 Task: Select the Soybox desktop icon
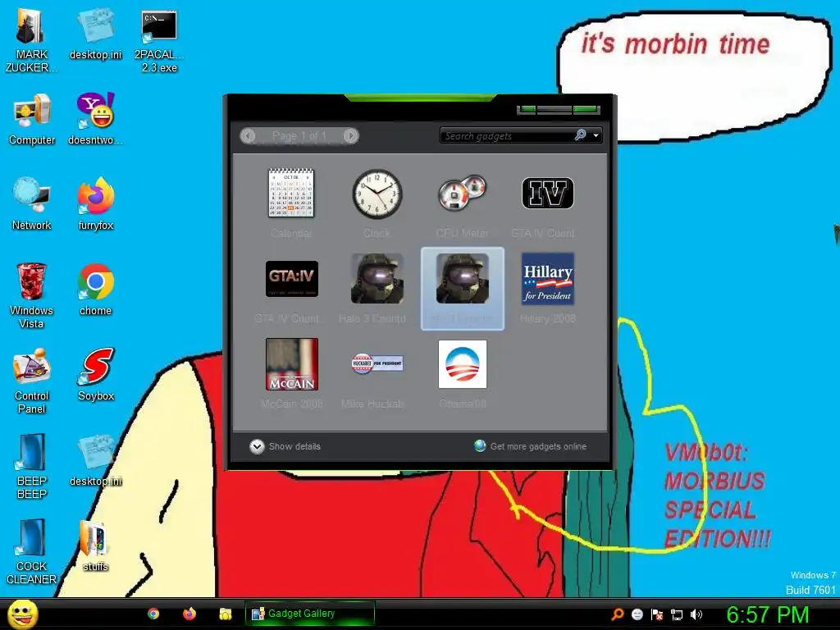click(x=95, y=374)
